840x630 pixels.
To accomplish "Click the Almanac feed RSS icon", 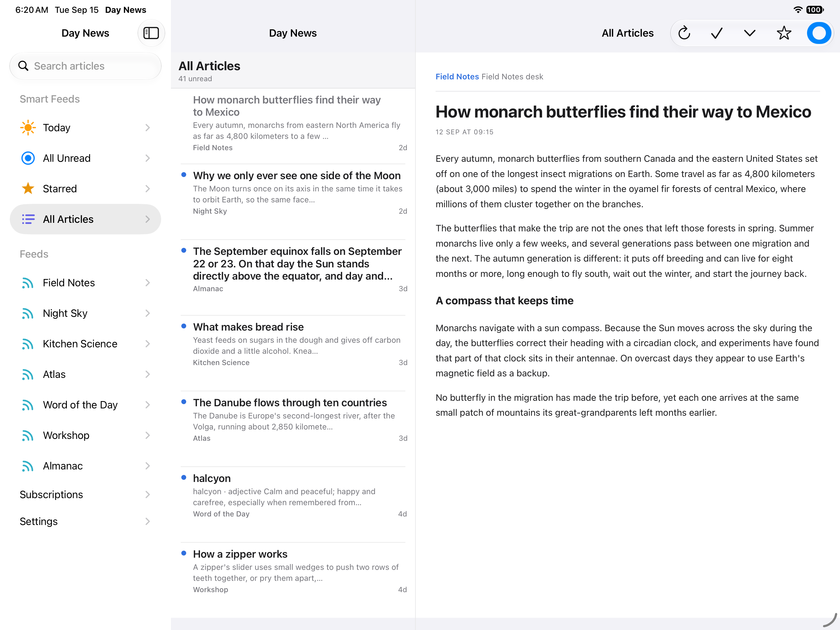I will tap(28, 466).
